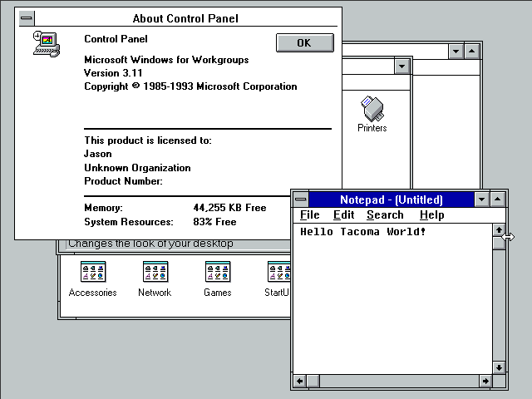532x399 pixels.
Task: Click the inner Control Panel window minimize arrow
Action: click(x=402, y=66)
